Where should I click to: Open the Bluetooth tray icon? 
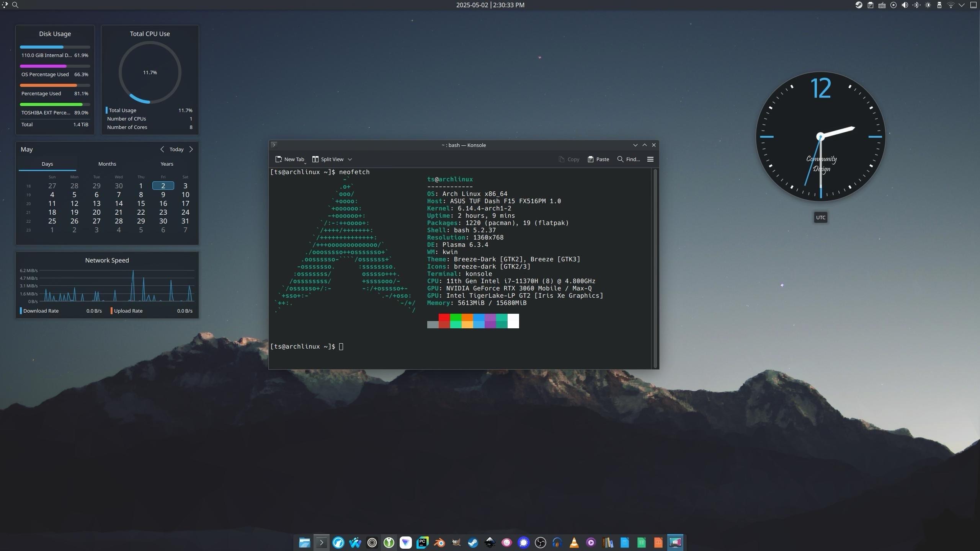pyautogui.click(x=916, y=5)
